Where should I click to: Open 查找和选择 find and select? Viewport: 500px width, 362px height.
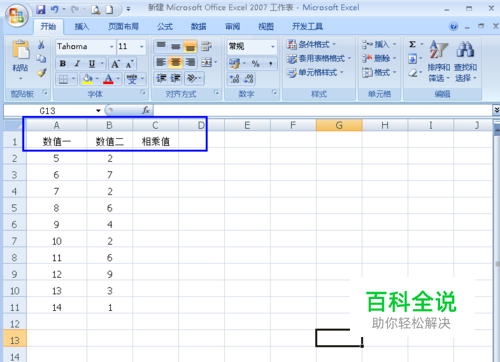465,61
